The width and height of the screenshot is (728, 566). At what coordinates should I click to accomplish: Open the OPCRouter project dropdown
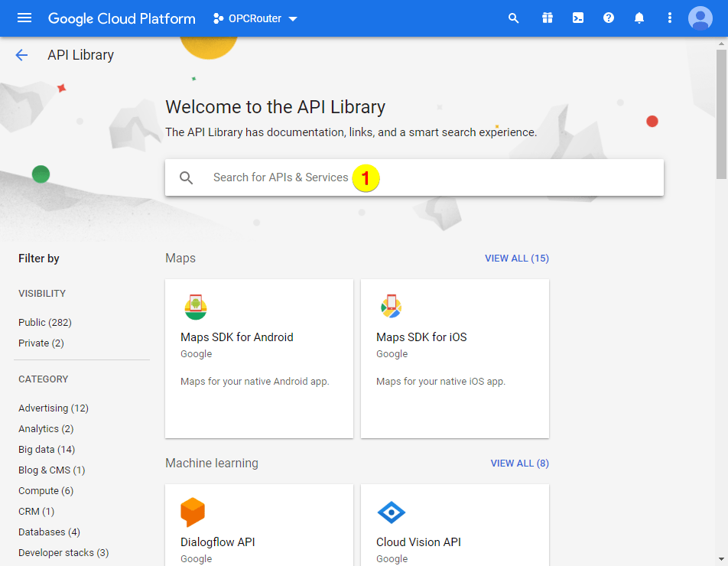(x=255, y=18)
